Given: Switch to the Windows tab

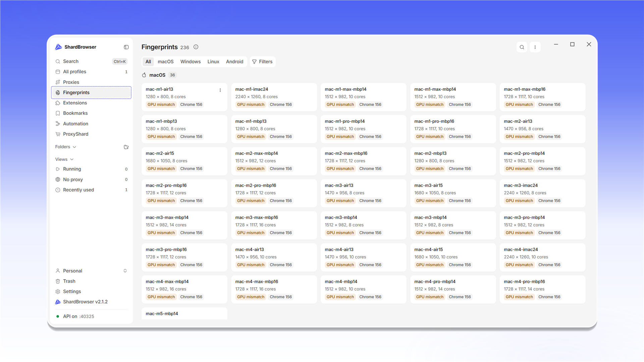Looking at the screenshot, I should point(190,62).
